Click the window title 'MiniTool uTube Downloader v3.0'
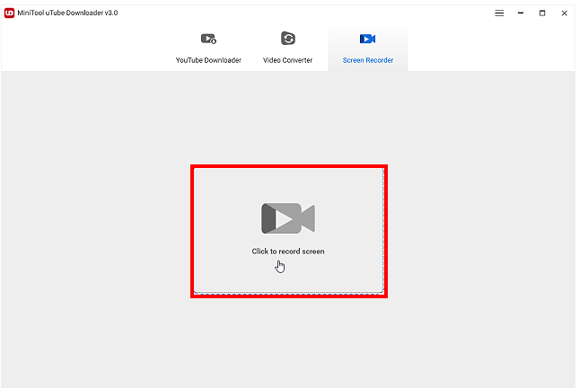Image resolution: width=588 pixels, height=389 pixels. (67, 13)
